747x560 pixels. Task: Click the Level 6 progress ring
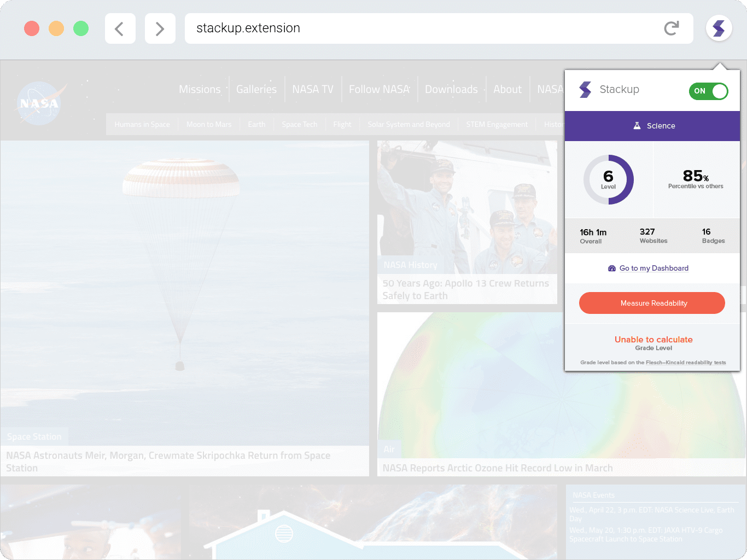(x=609, y=179)
